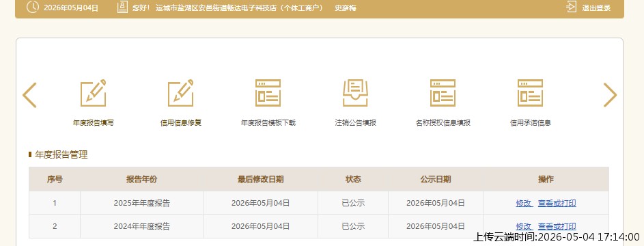Open the 信用信息修复 pencil icon
This screenshot has width=644, height=246.
point(181,93)
